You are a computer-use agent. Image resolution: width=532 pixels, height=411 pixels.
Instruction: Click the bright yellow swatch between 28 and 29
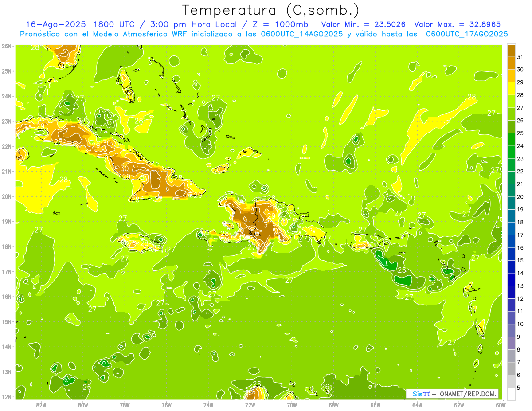pos(512,89)
